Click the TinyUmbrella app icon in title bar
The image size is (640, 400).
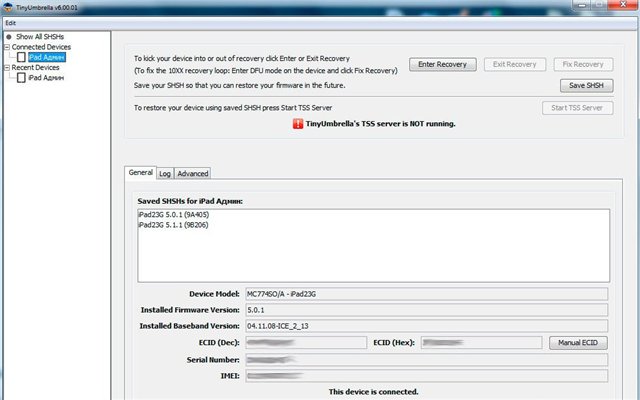click(x=7, y=7)
